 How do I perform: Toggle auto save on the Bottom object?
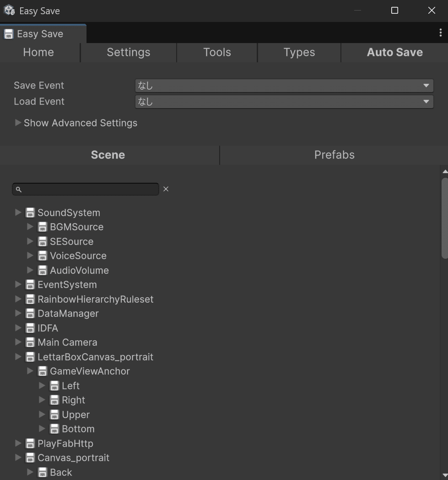[x=54, y=429]
